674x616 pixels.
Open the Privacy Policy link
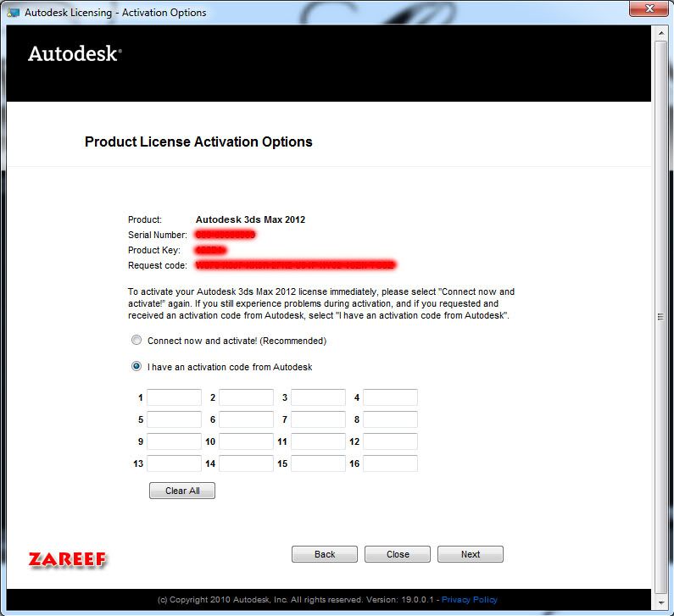coord(470,600)
